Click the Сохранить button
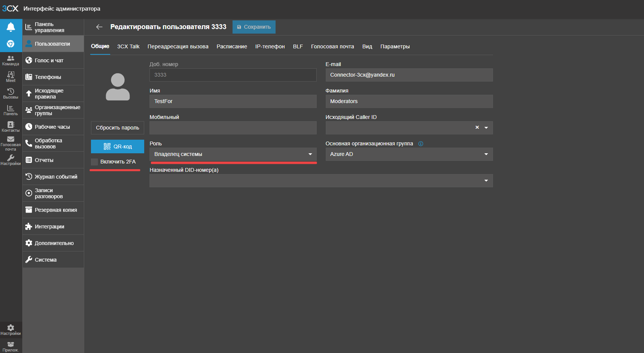The height and width of the screenshot is (353, 644). click(x=254, y=27)
